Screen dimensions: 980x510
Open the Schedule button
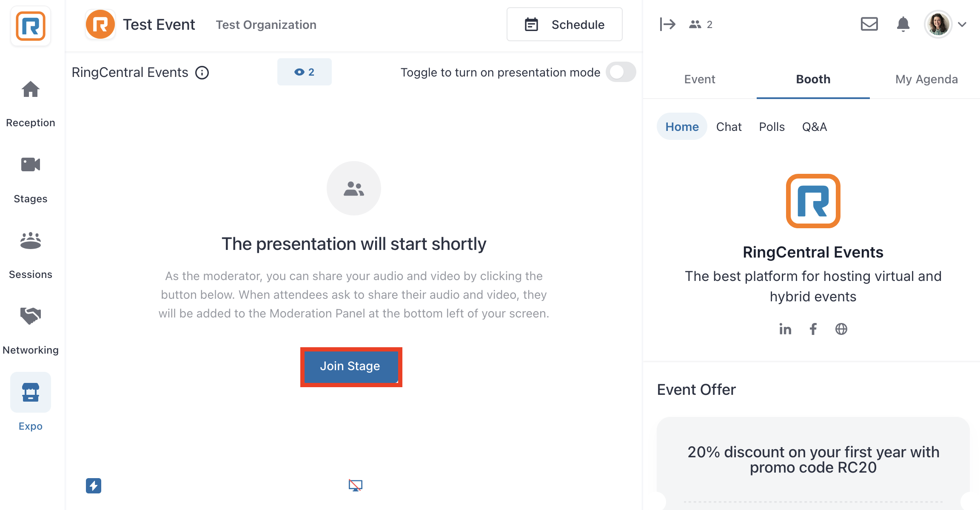pos(564,25)
